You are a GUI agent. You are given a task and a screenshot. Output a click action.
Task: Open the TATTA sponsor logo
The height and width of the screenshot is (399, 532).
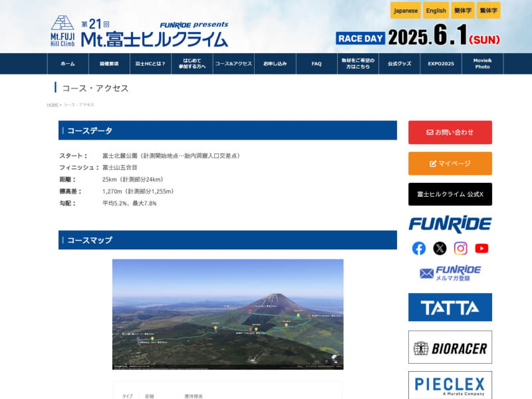(x=450, y=308)
